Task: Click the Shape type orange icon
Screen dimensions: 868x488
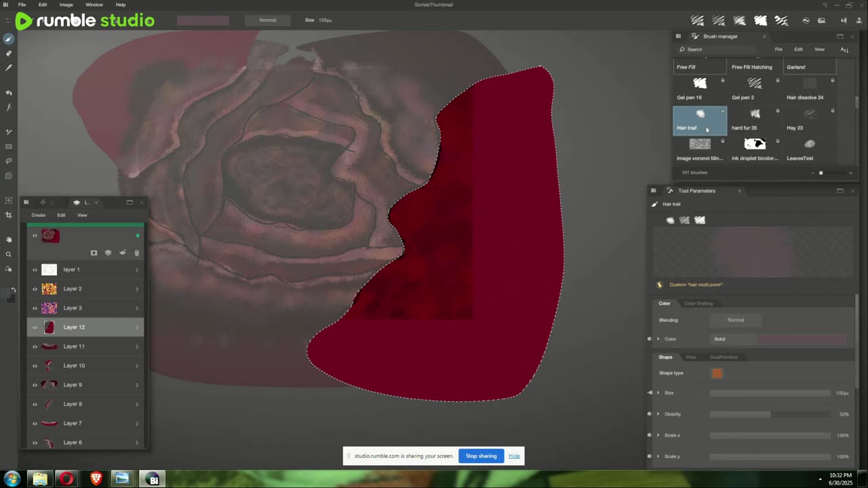Action: tap(717, 373)
